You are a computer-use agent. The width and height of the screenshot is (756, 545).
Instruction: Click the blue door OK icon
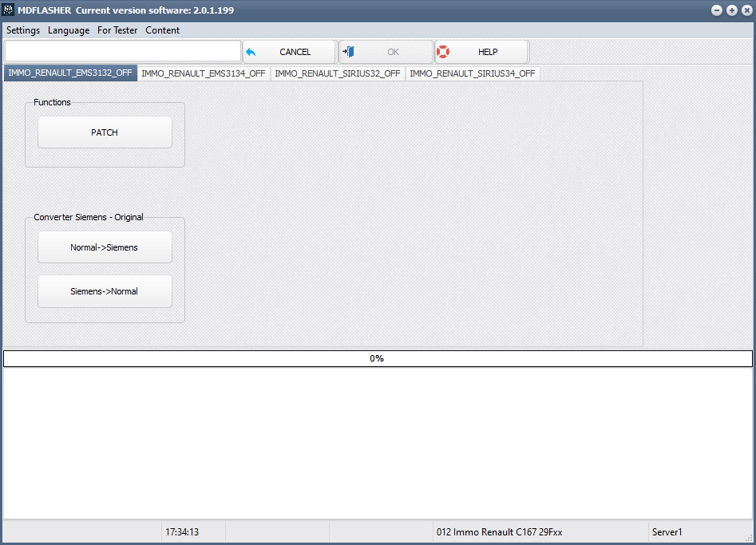tap(348, 52)
